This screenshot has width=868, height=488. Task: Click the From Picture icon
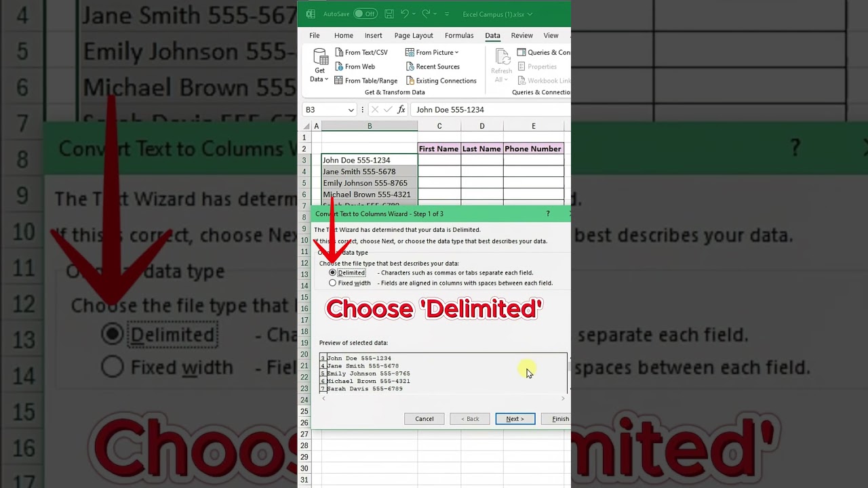click(x=410, y=52)
